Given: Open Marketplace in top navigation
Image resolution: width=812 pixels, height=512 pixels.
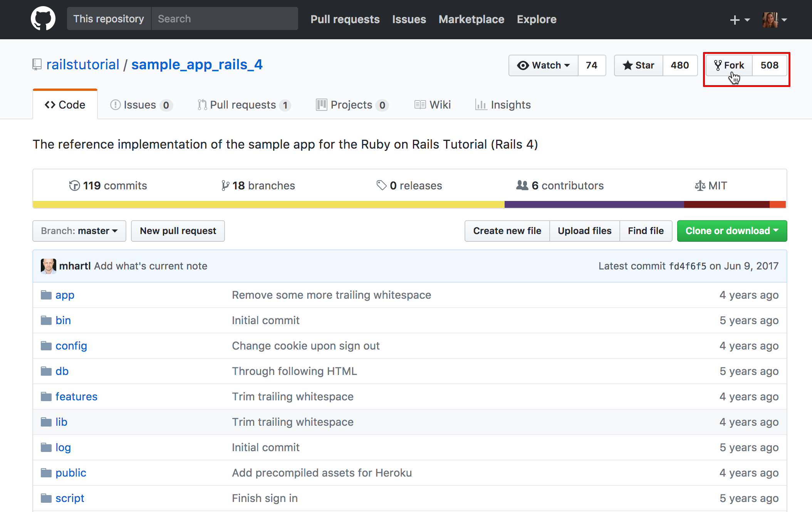Looking at the screenshot, I should pyautogui.click(x=471, y=19).
